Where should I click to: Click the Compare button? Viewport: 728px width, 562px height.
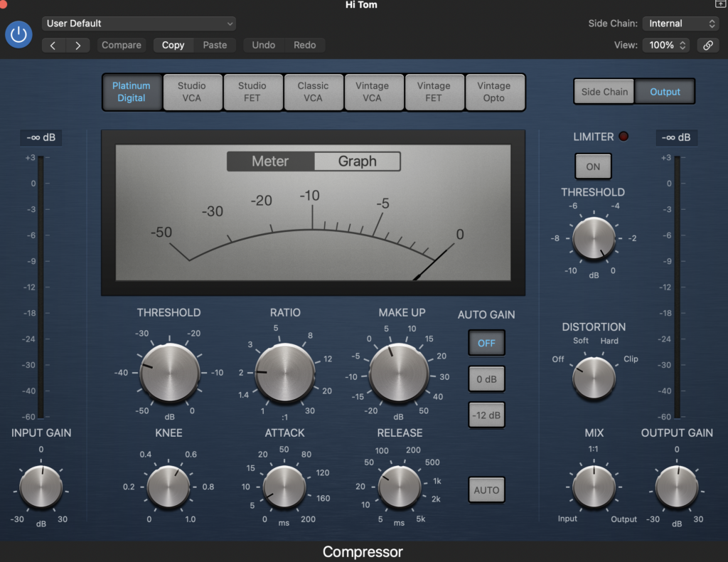[122, 45]
